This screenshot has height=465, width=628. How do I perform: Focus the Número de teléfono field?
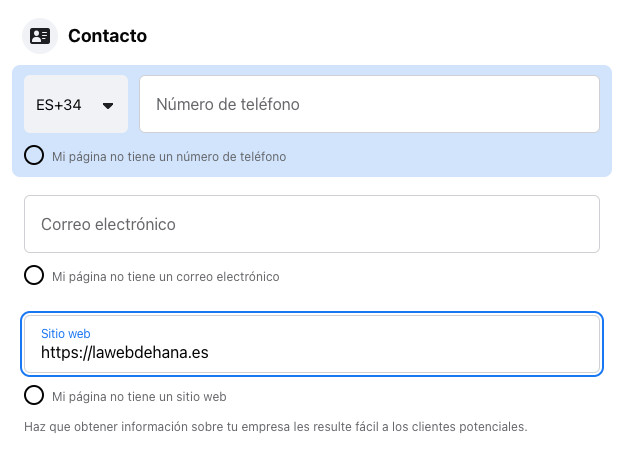[x=369, y=104]
